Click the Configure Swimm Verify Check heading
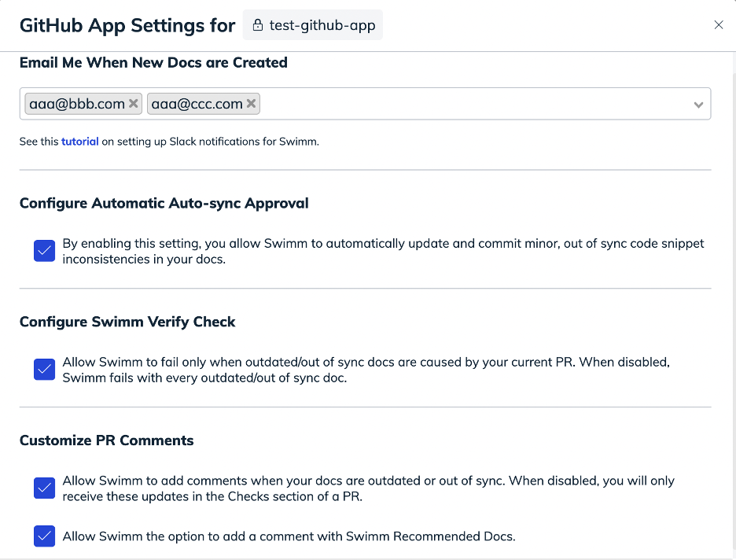736x560 pixels. click(x=127, y=322)
